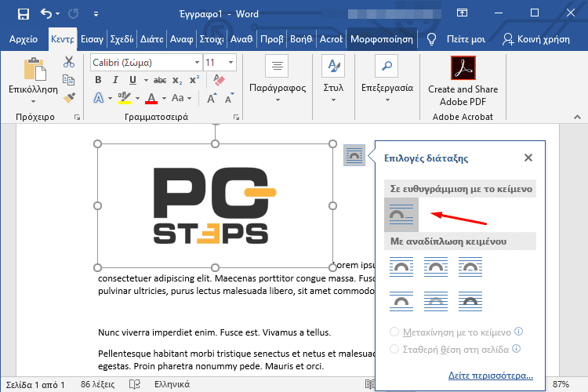This screenshot has width=588, height=392.
Task: Open the Βοήθεια ribbon tab
Action: 301,39
